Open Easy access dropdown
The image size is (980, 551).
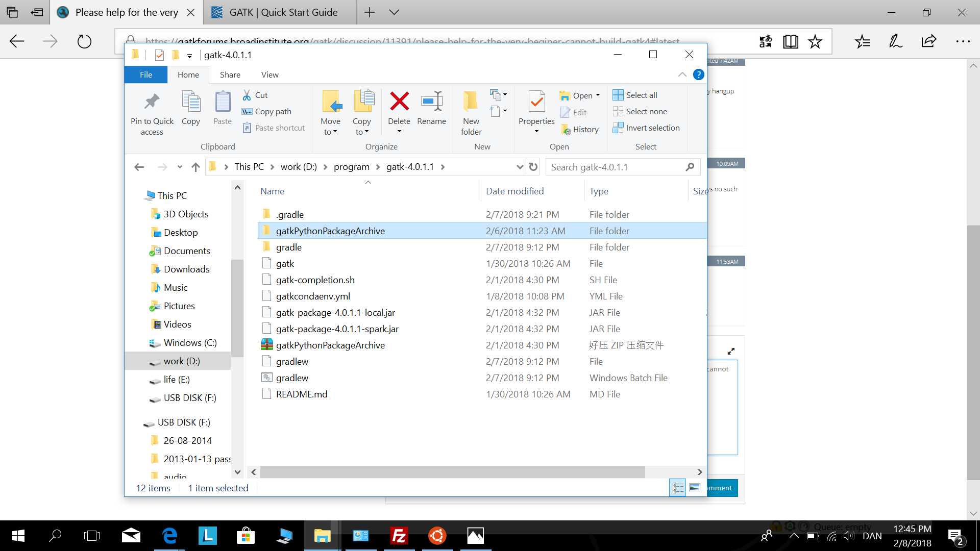click(499, 111)
